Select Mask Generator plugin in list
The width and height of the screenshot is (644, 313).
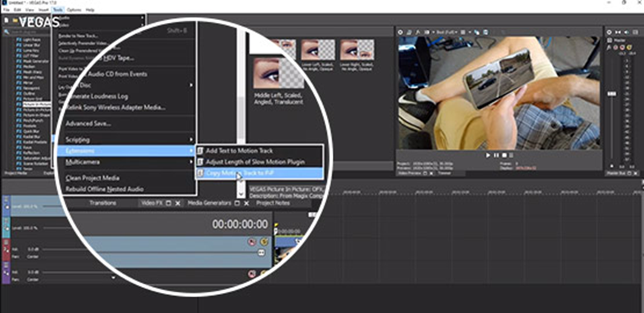(36, 61)
